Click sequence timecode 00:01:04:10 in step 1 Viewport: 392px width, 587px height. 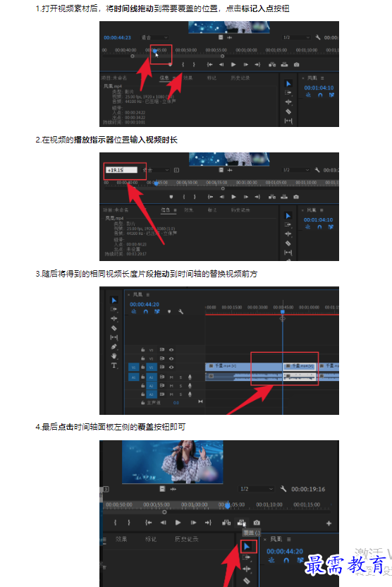[x=319, y=87]
